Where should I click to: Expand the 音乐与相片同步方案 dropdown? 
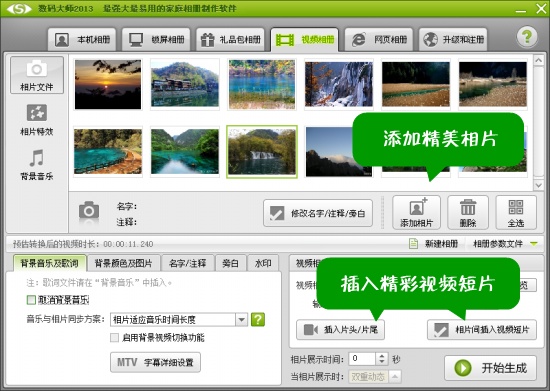(241, 319)
